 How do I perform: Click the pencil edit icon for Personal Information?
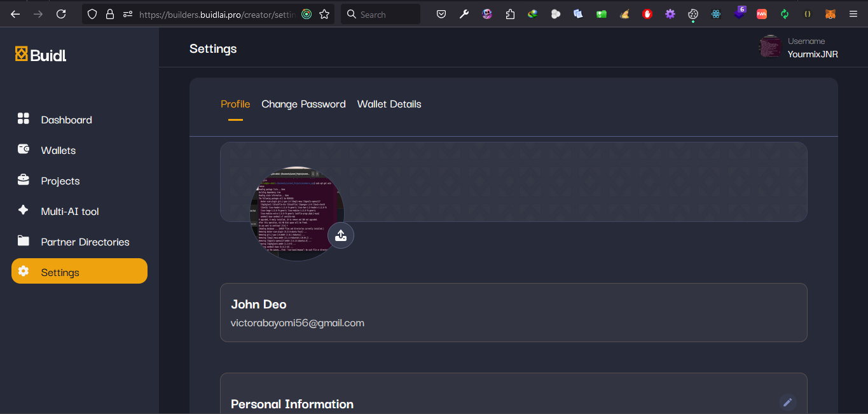787,402
